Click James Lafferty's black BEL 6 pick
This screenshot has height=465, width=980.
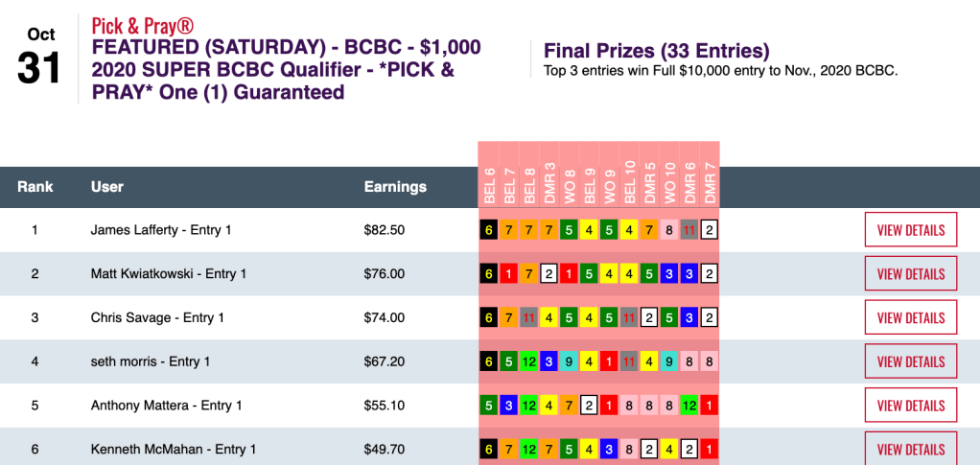coord(489,230)
